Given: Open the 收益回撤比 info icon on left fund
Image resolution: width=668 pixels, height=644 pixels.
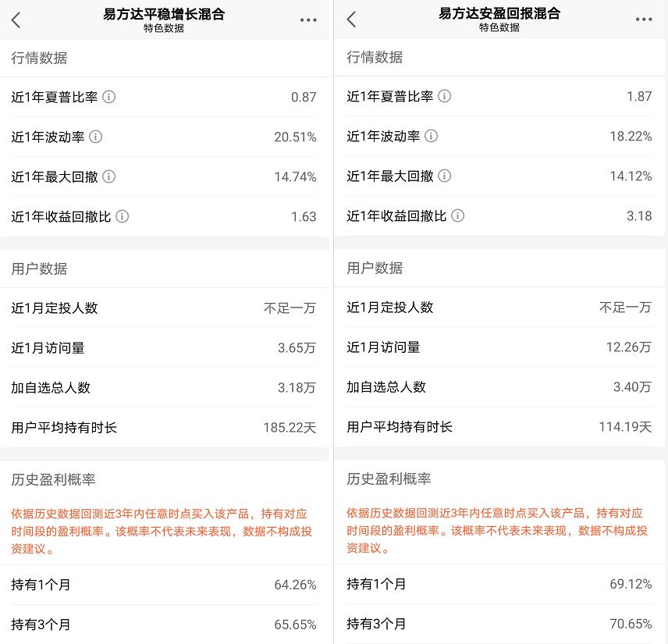Looking at the screenshot, I should point(123,216).
